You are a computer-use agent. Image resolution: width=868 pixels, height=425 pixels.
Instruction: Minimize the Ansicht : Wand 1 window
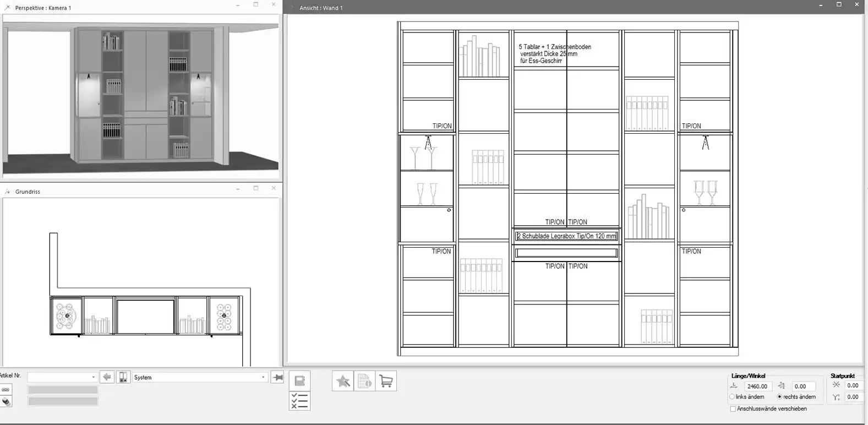click(x=821, y=4)
